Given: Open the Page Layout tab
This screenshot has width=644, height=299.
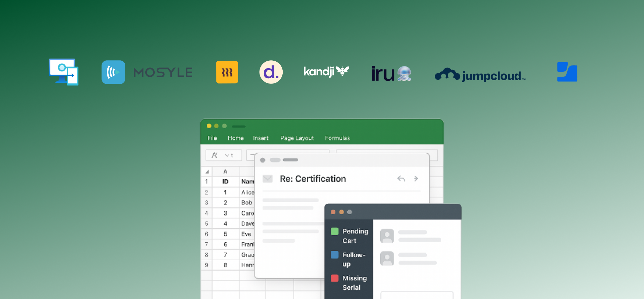Looking at the screenshot, I should (x=297, y=138).
